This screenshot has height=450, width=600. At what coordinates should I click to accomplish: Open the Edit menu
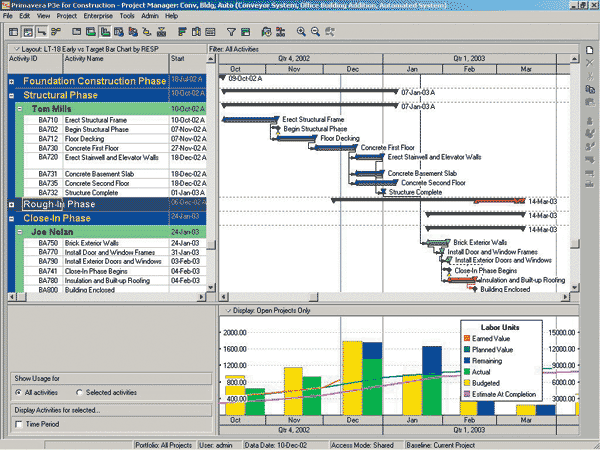pyautogui.click(x=24, y=16)
